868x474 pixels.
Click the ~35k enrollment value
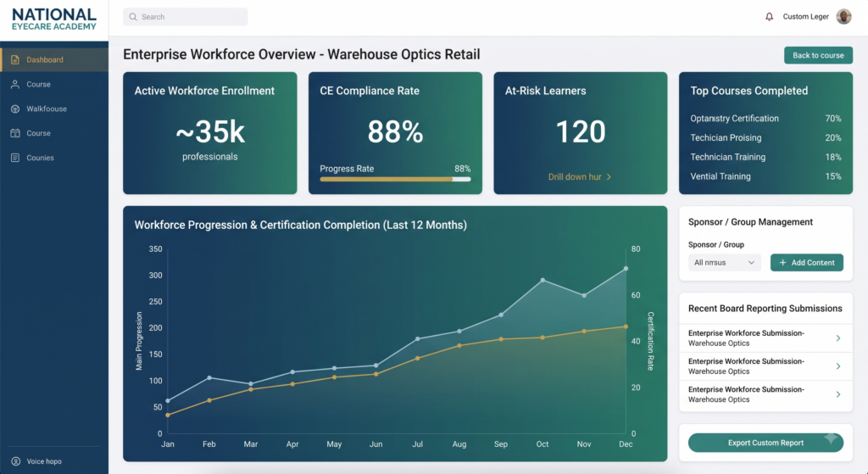tap(210, 131)
